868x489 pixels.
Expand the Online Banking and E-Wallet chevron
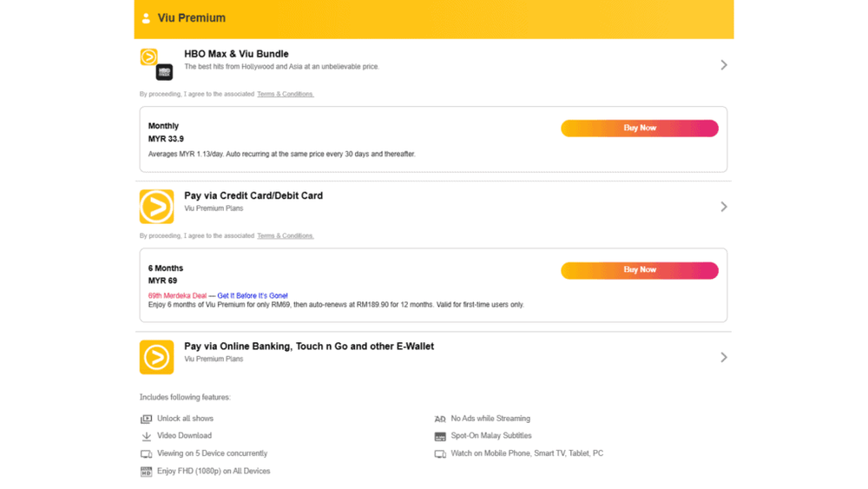724,357
